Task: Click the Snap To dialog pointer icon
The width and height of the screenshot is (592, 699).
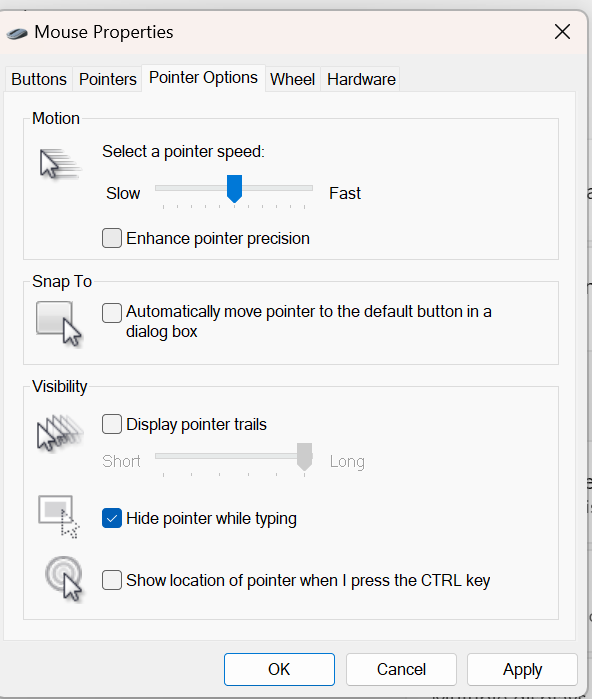Action: click(59, 324)
